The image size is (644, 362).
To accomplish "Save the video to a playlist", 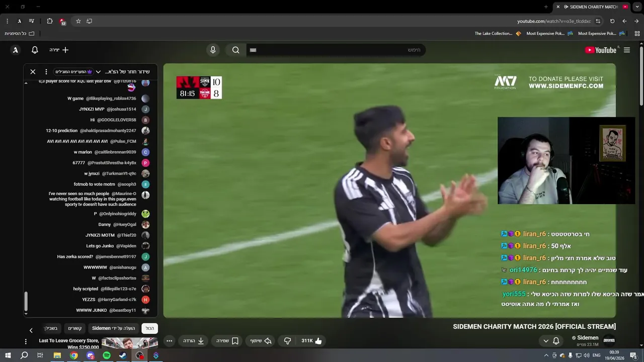I will [227, 341].
